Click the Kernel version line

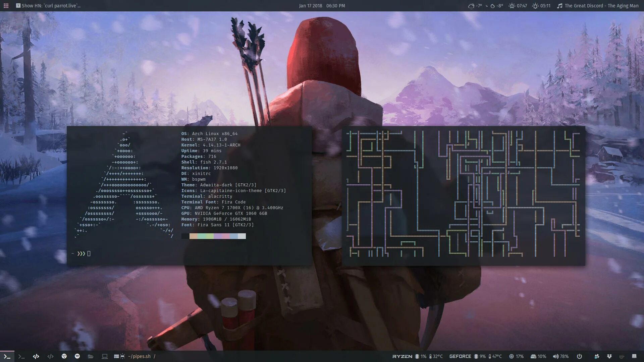pyautogui.click(x=211, y=145)
